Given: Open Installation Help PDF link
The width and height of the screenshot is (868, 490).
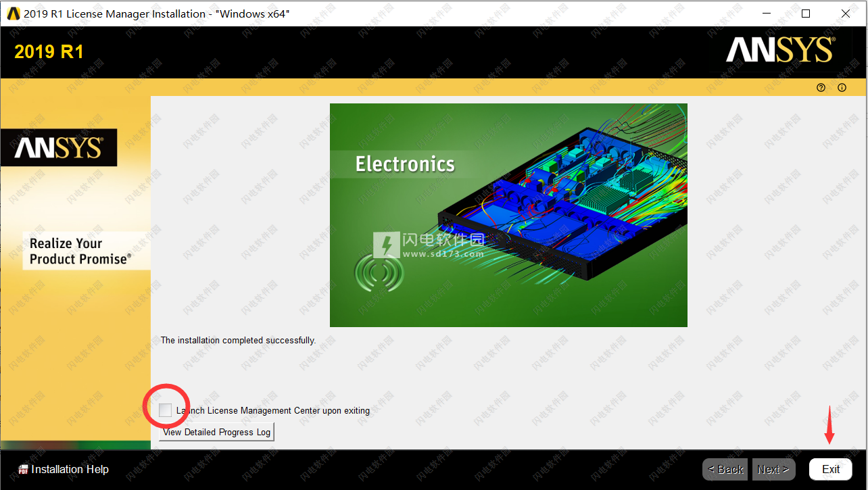Looking at the screenshot, I should point(70,469).
